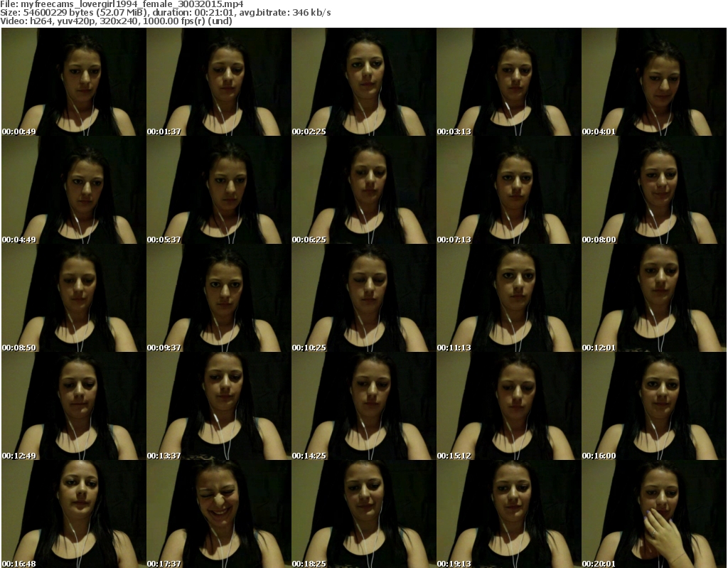Click the 'Video: h264, yuv420p' info line
Image resolution: width=728 pixels, height=568 pixels.
coord(116,21)
